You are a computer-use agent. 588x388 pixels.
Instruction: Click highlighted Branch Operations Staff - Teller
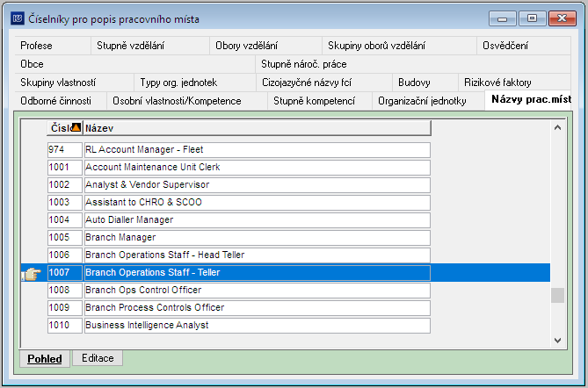[258, 273]
